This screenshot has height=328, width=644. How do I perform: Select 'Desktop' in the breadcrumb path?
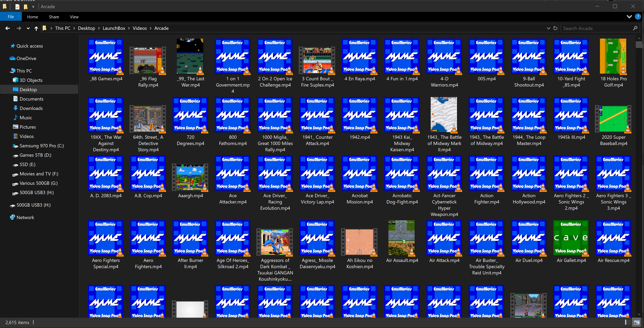coord(87,28)
